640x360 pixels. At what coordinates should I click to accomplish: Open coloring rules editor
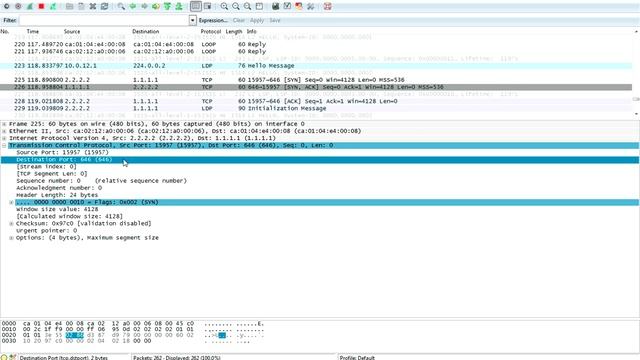coord(299,7)
